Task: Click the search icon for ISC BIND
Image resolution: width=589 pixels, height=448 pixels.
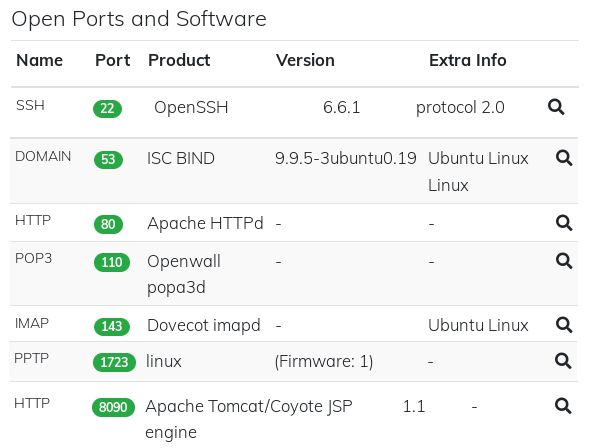Action: point(564,158)
